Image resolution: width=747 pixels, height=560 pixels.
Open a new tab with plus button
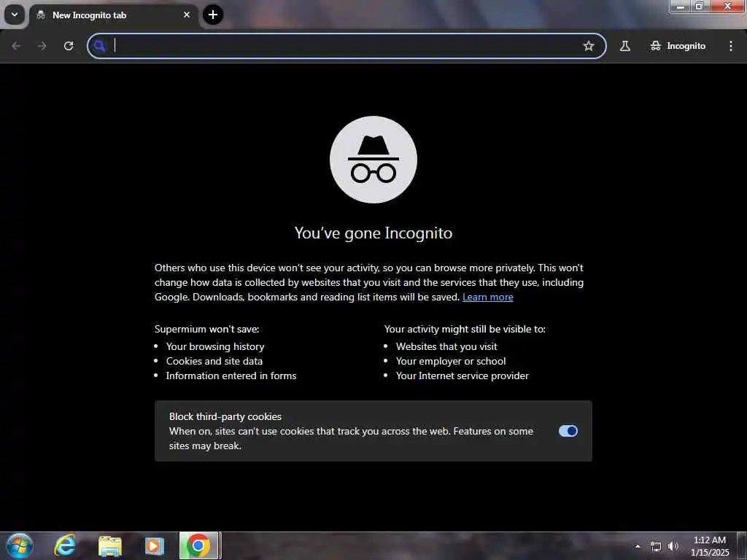click(x=213, y=15)
